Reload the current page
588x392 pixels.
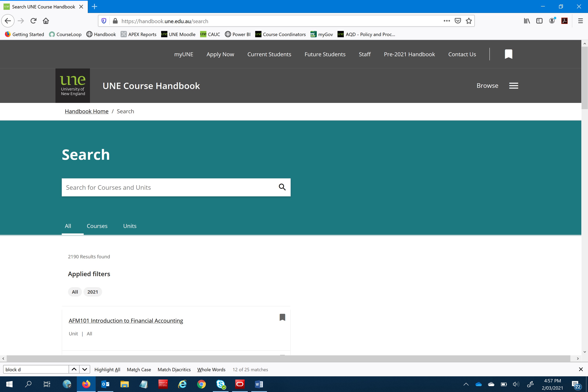click(x=33, y=21)
